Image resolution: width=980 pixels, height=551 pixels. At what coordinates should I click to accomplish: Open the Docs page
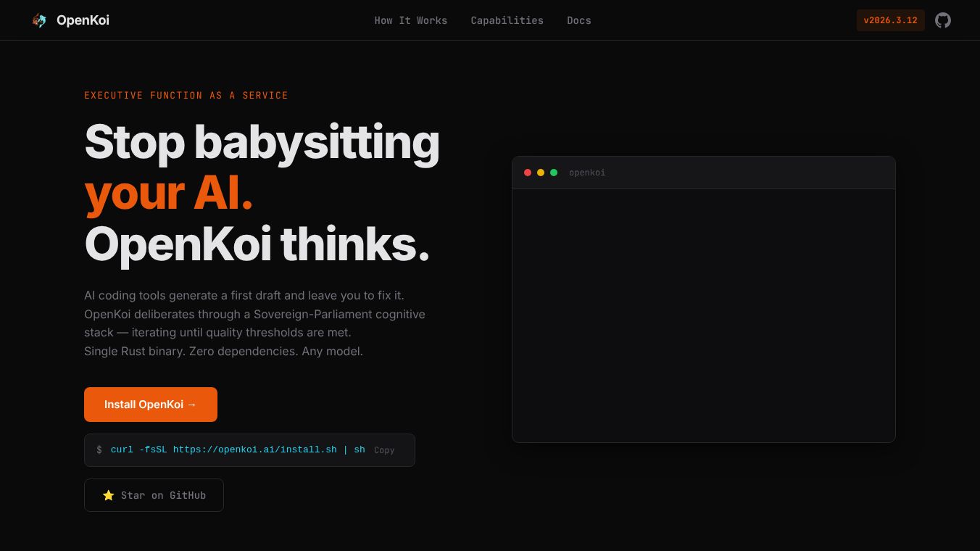point(579,20)
